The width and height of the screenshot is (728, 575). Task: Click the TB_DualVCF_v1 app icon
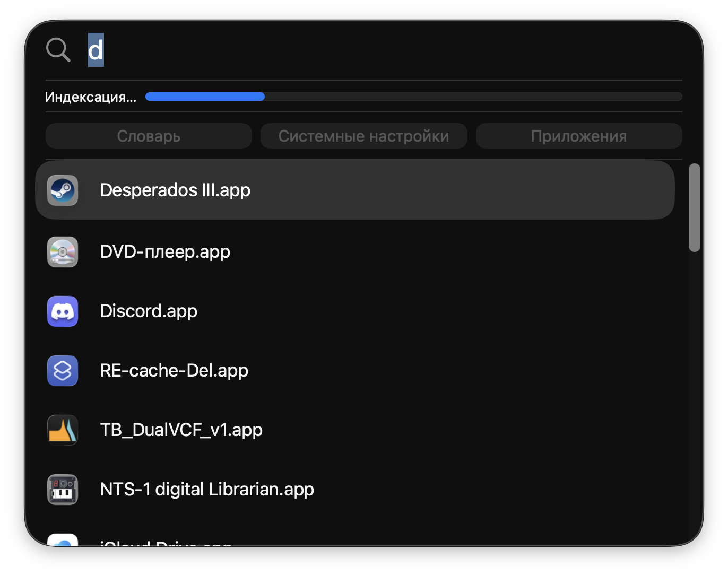click(x=63, y=430)
